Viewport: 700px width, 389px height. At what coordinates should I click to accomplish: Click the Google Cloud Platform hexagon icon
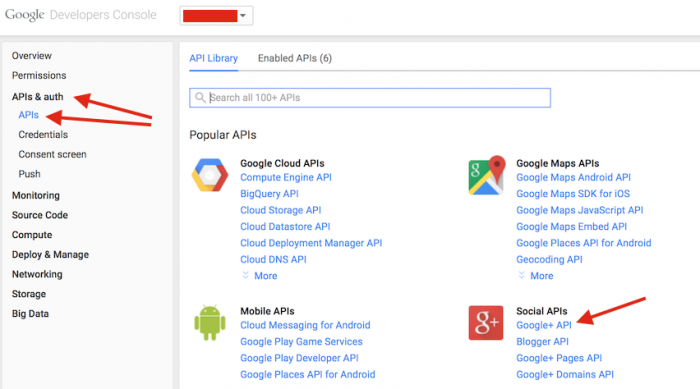point(210,175)
